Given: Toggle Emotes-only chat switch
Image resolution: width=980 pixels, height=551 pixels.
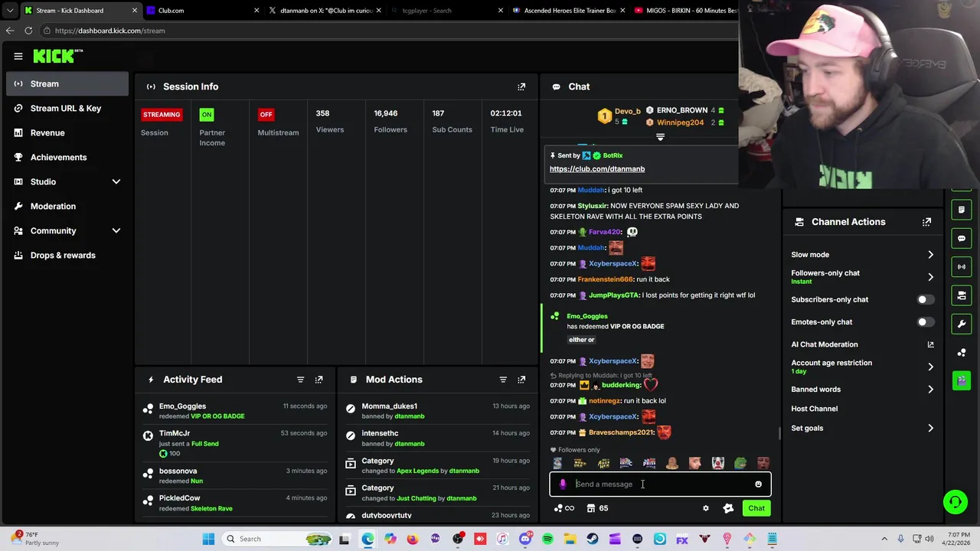Looking at the screenshot, I should 925,322.
